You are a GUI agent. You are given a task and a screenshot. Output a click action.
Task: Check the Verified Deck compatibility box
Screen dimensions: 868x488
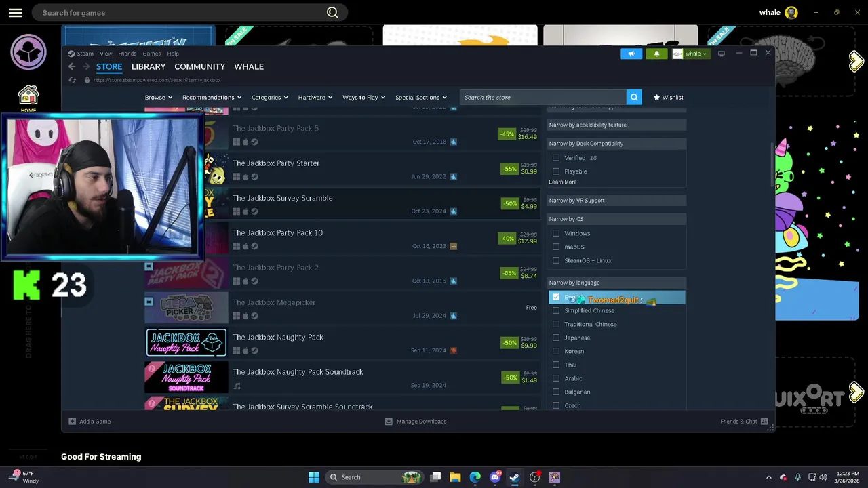click(556, 158)
